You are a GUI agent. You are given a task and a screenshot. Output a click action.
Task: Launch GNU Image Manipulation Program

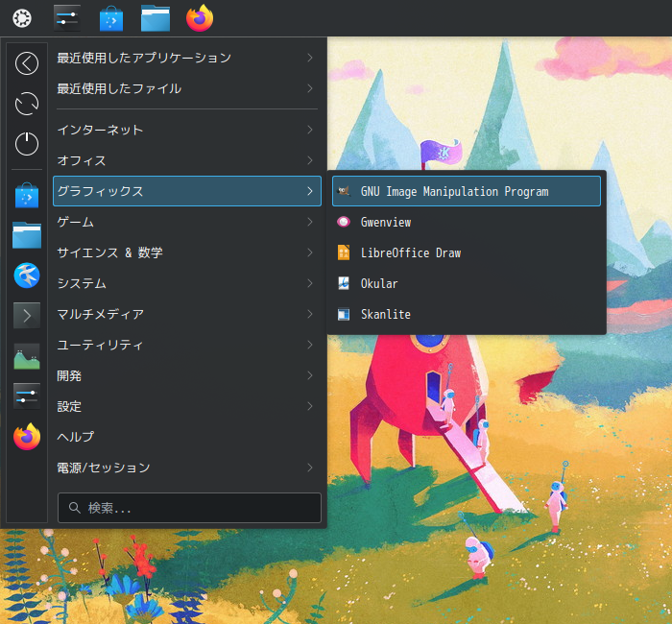pos(467,191)
